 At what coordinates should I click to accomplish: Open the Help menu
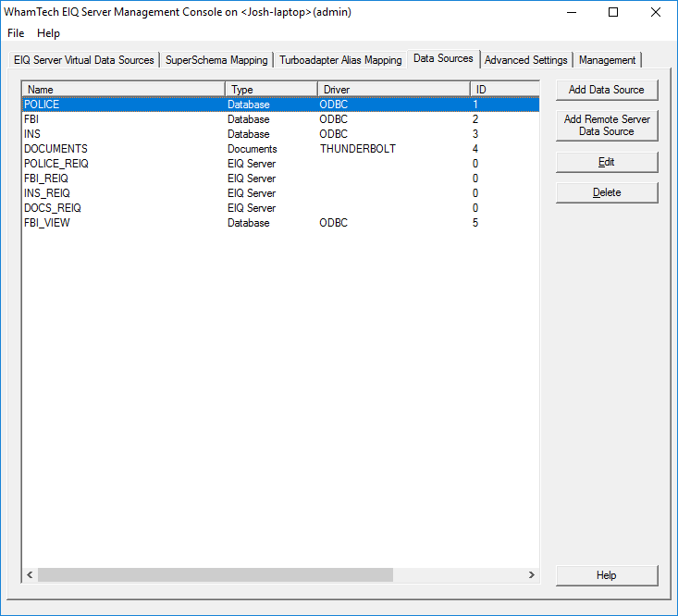click(x=48, y=33)
